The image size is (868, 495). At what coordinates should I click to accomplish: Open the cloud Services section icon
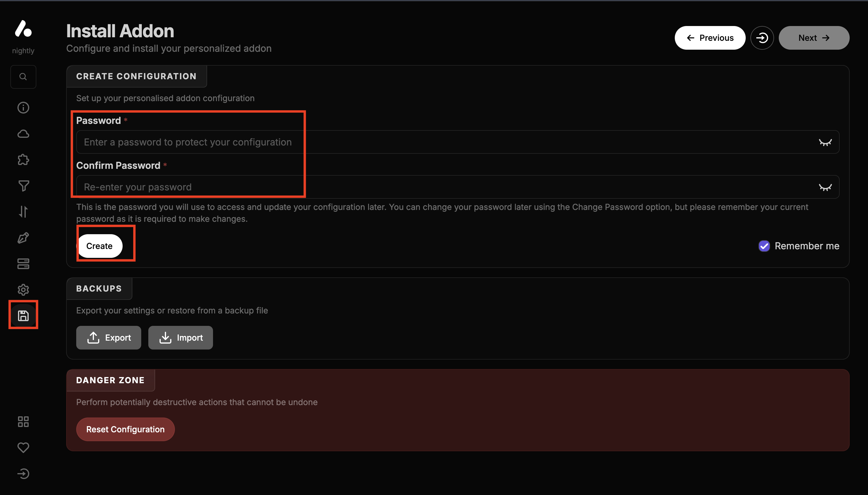tap(23, 134)
